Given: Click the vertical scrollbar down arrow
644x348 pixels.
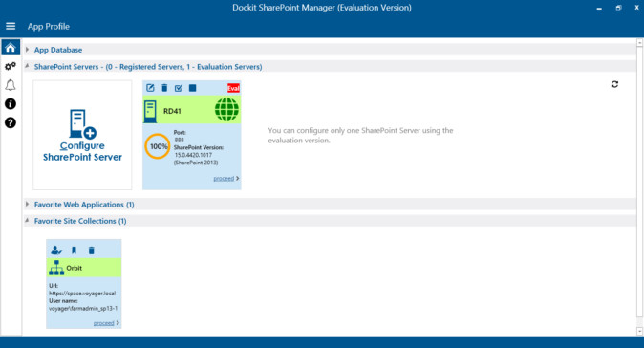Looking at the screenshot, I should point(639,331).
